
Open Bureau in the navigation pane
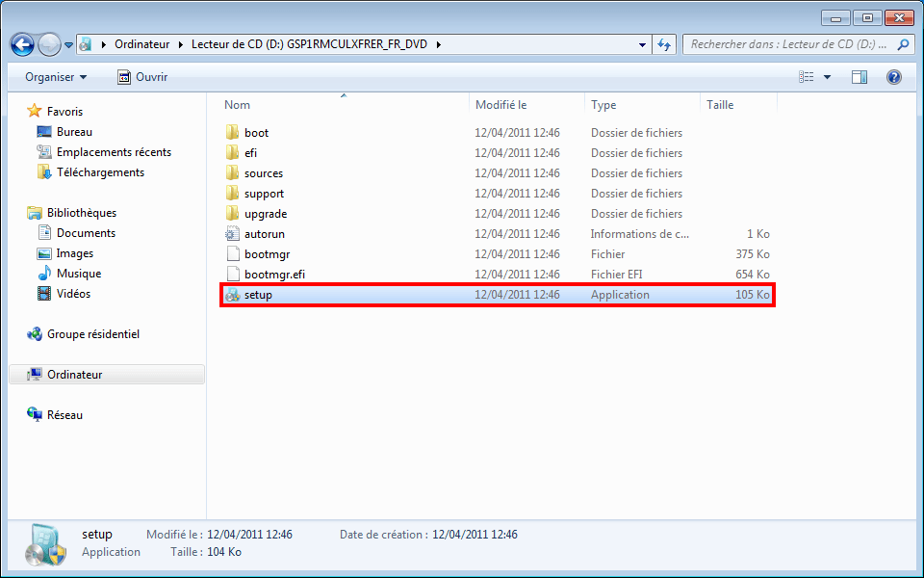pyautogui.click(x=74, y=132)
